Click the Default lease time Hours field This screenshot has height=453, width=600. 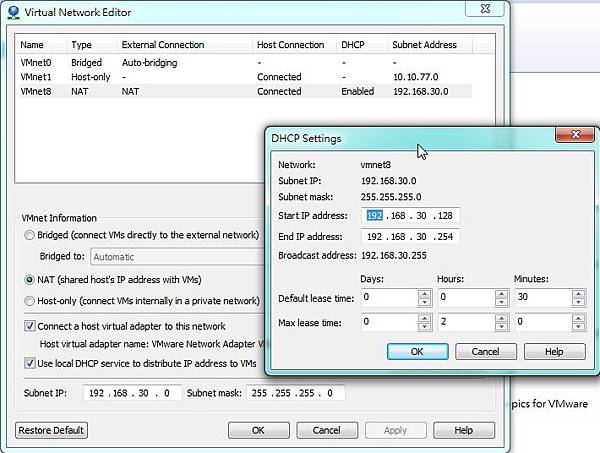click(466, 298)
